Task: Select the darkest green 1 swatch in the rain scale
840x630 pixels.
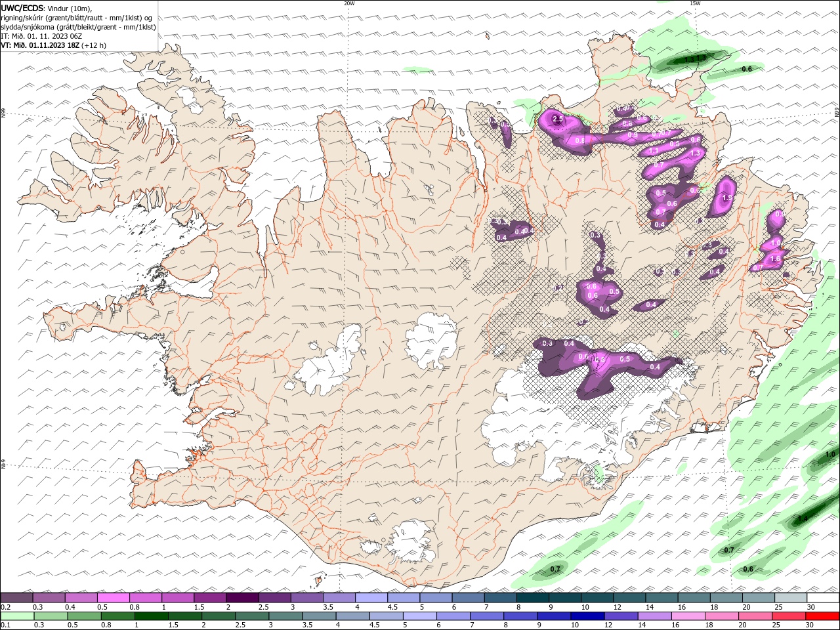Action: coord(151,616)
